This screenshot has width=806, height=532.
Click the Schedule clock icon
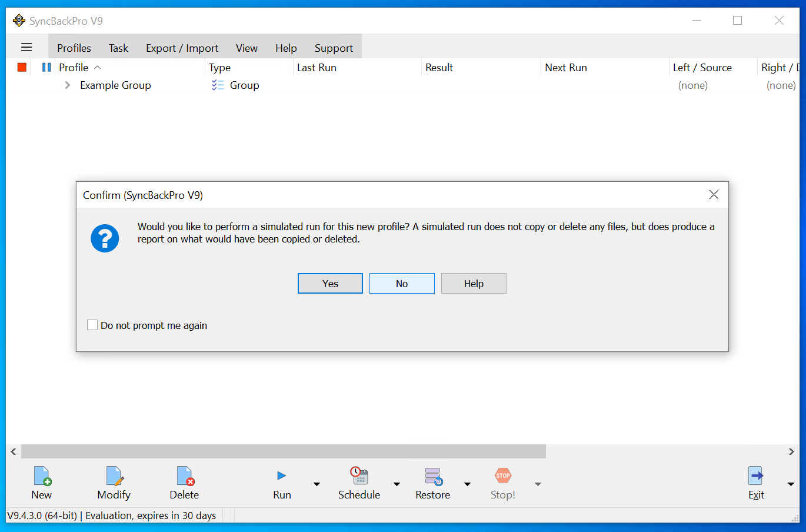point(359,476)
